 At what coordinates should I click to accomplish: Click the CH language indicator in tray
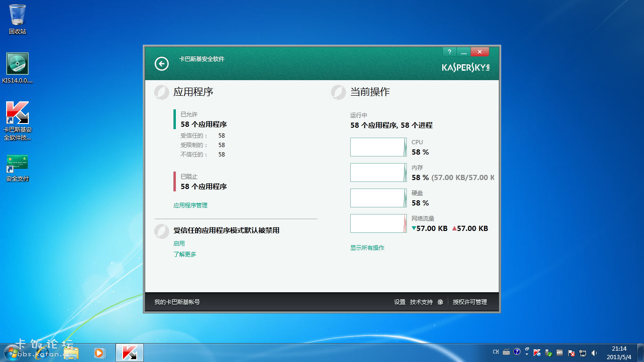[496, 352]
